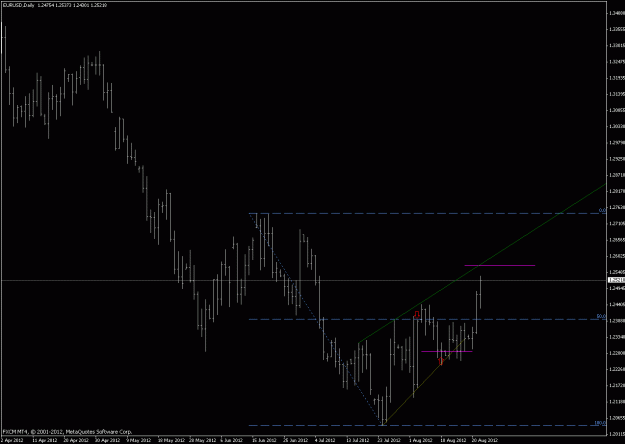The height and width of the screenshot is (444, 625).
Task: Click the 1.20115 price axis label
Action: click(x=617, y=434)
